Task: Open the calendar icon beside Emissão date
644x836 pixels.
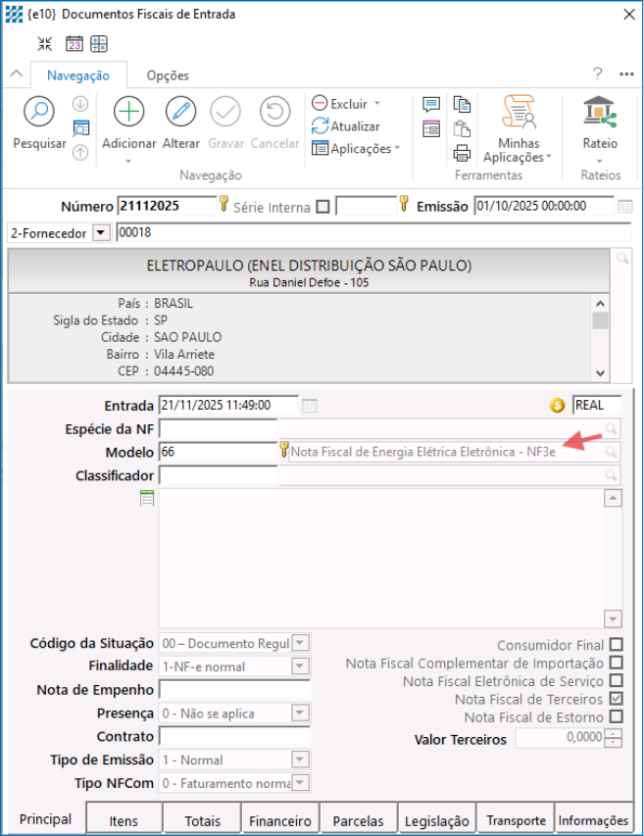Action: (624, 207)
